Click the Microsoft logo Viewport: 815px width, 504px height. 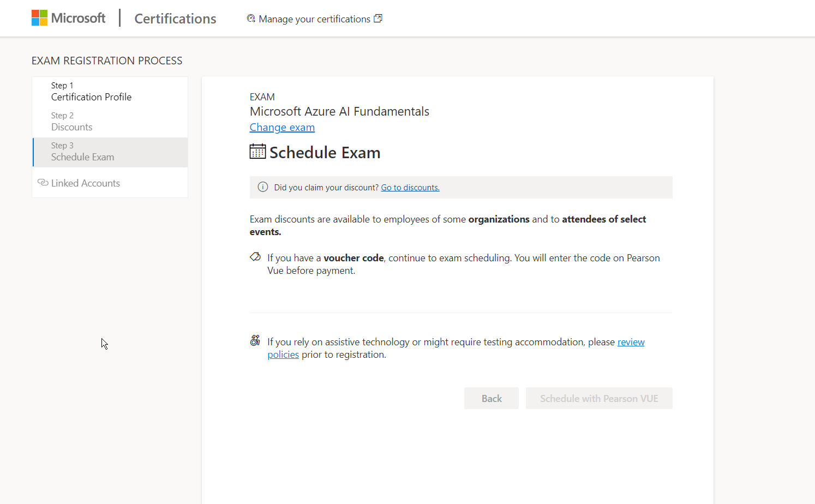(68, 18)
